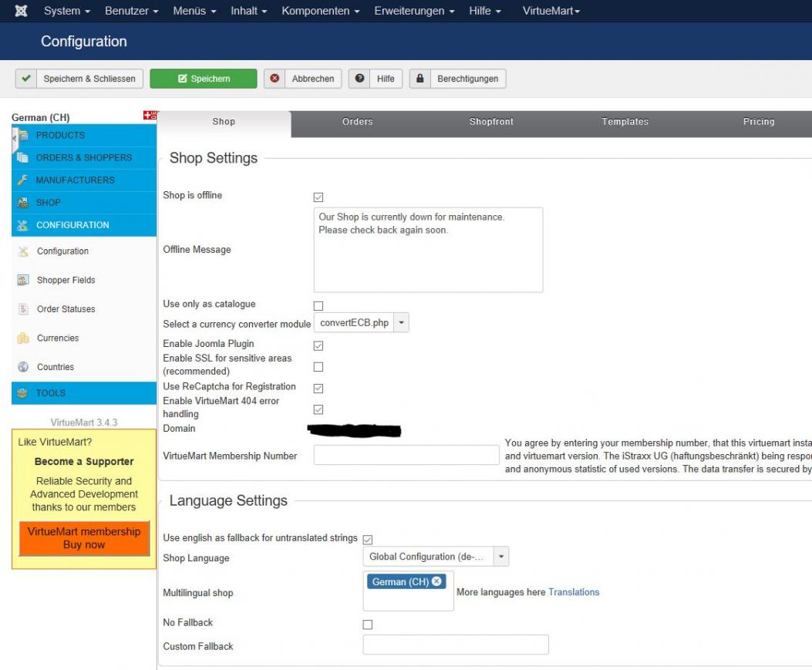The width and height of the screenshot is (812, 670).
Task: Click the VirtueMart Membership Number field
Action: click(x=406, y=456)
